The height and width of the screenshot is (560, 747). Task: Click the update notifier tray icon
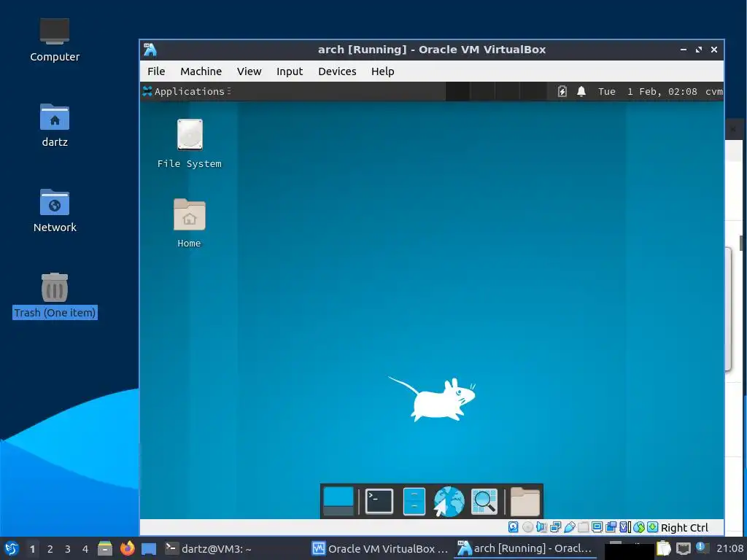(x=701, y=548)
